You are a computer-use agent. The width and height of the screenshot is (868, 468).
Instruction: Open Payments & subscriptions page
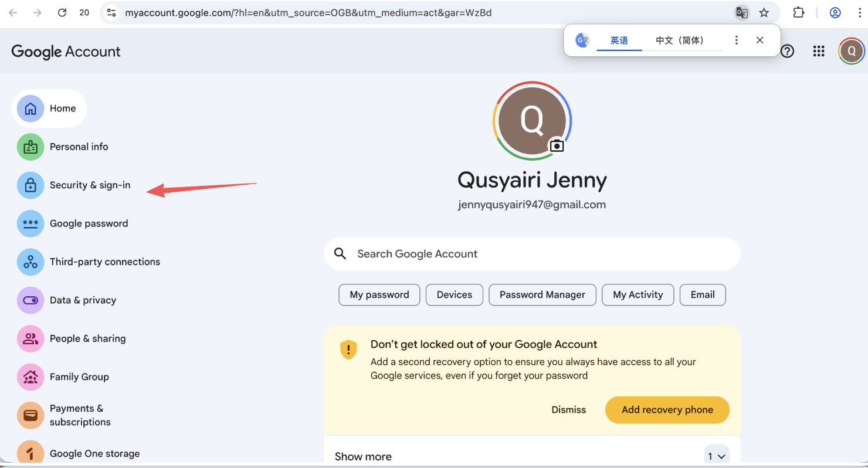point(80,415)
